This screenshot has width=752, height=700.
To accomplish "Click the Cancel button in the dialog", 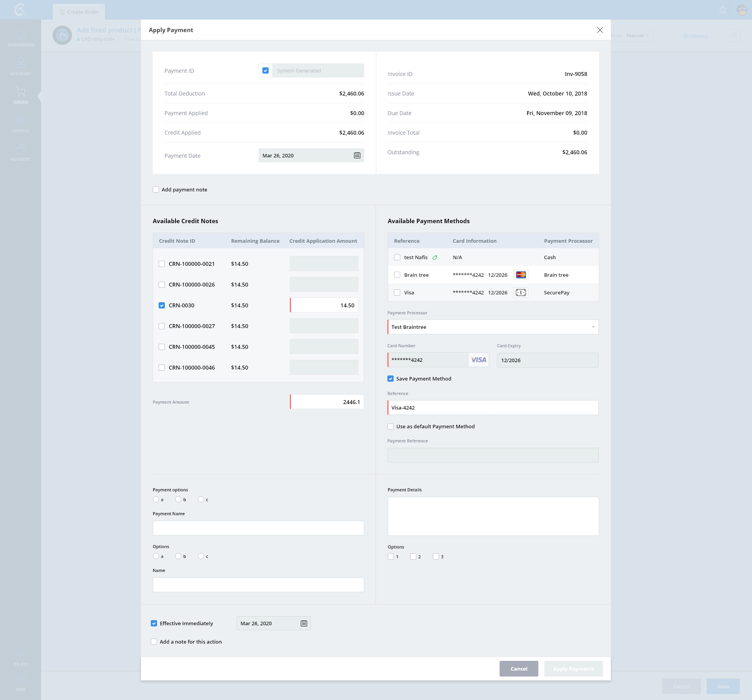I will pos(519,669).
